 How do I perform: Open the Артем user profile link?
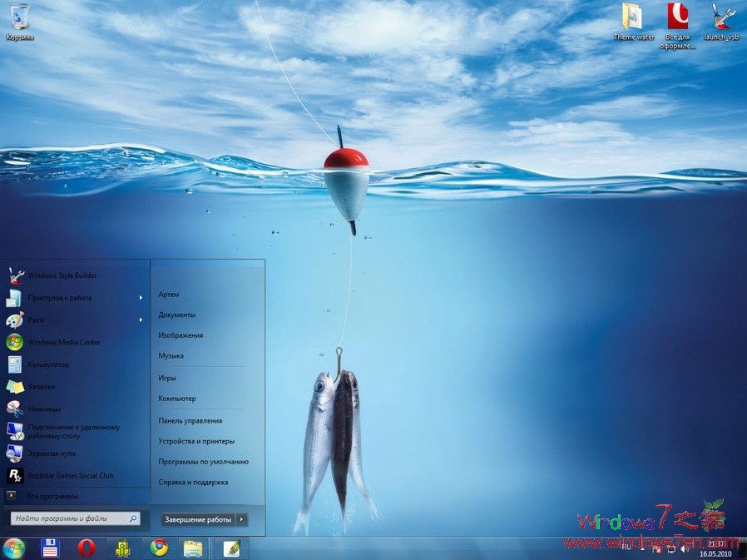pyautogui.click(x=169, y=294)
